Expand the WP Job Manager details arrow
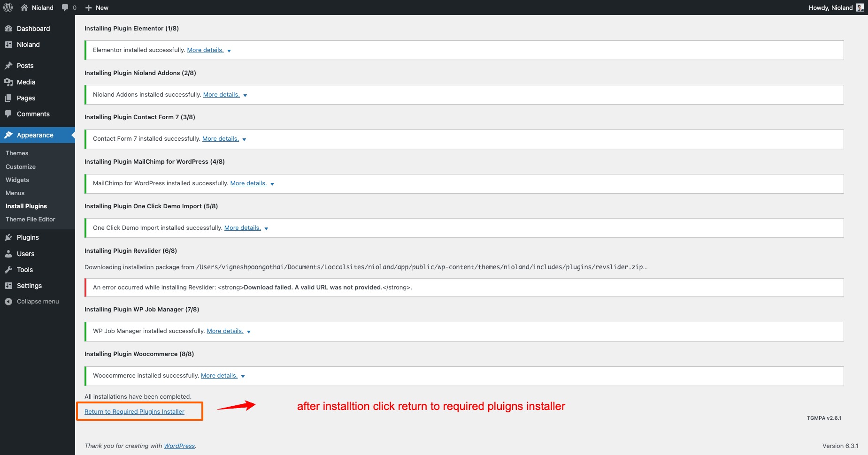 pyautogui.click(x=249, y=332)
